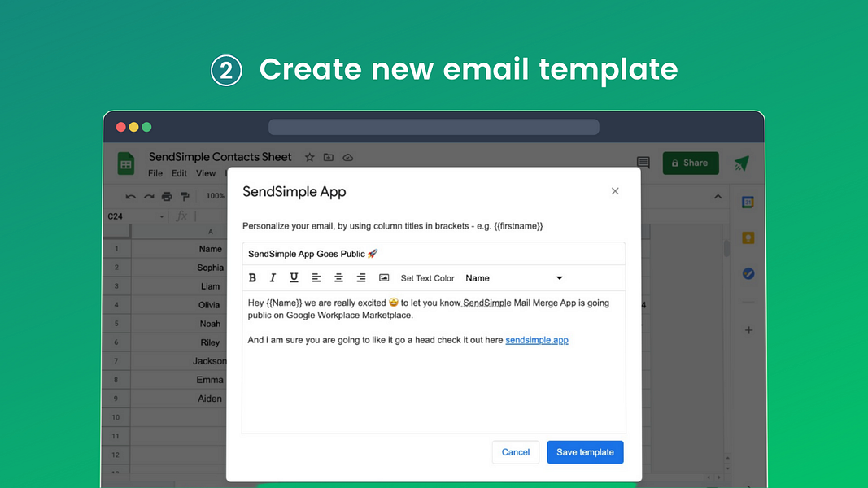Cancel editing the template
The height and width of the screenshot is (488, 868).
pos(515,451)
